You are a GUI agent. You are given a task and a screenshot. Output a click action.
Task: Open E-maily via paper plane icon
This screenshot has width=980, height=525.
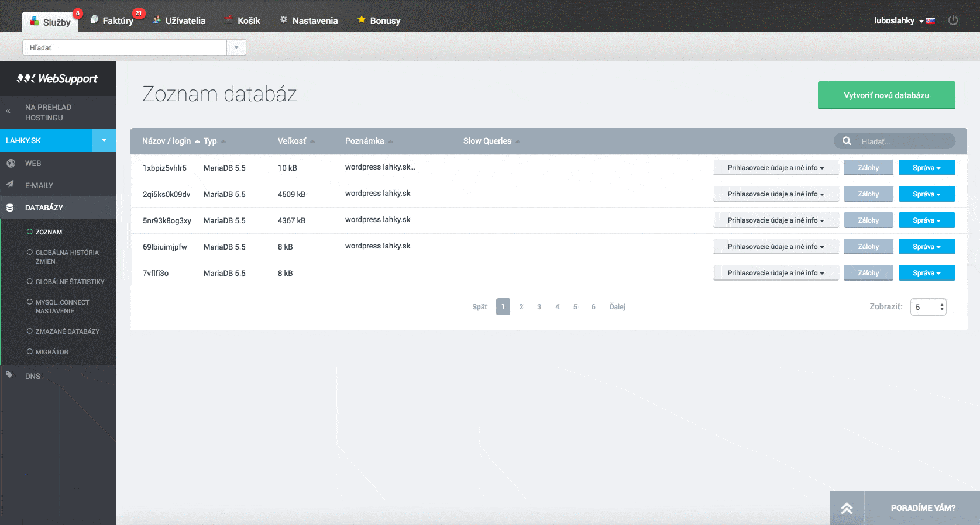click(10, 185)
